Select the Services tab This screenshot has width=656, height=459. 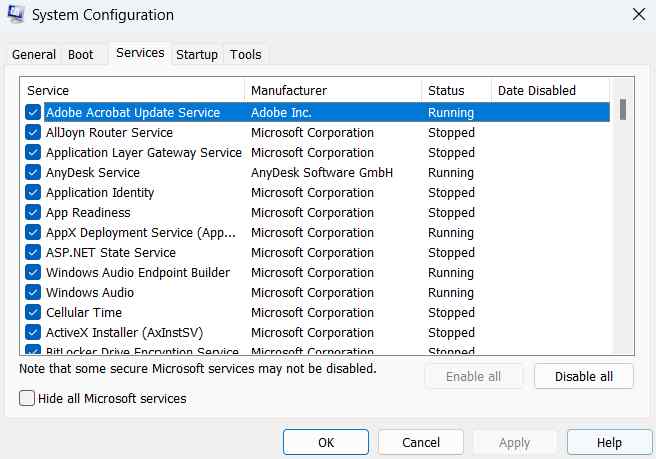(140, 53)
